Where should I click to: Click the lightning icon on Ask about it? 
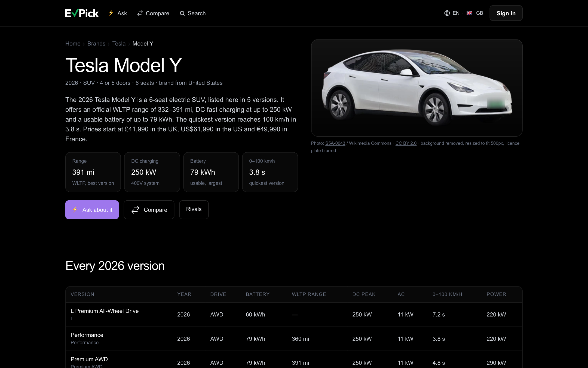tap(75, 210)
